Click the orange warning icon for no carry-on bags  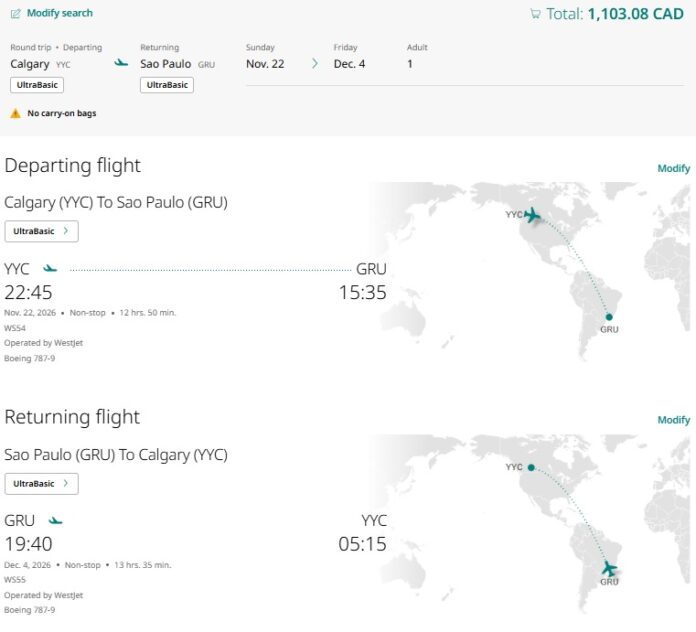[15, 114]
